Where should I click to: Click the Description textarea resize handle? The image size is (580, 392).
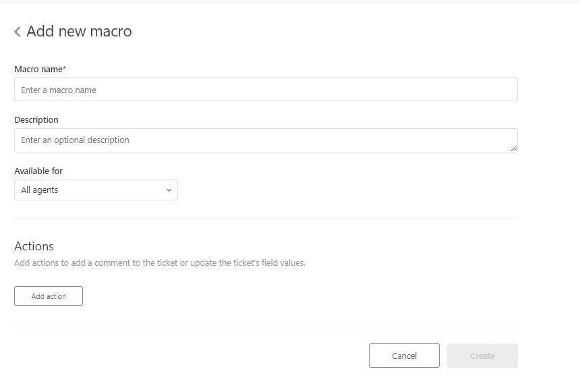(513, 148)
